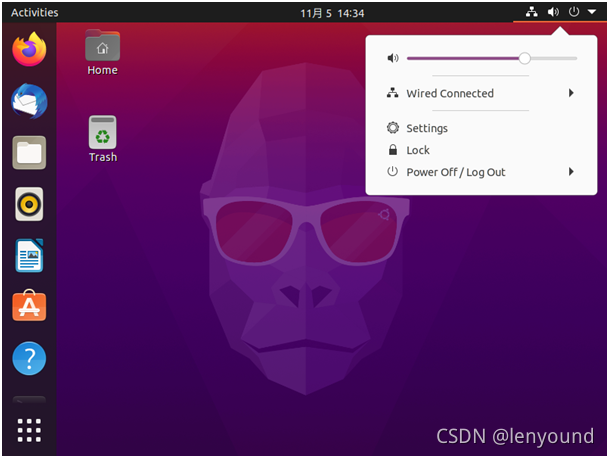Show Applications grid button
609x458 pixels.
29,430
